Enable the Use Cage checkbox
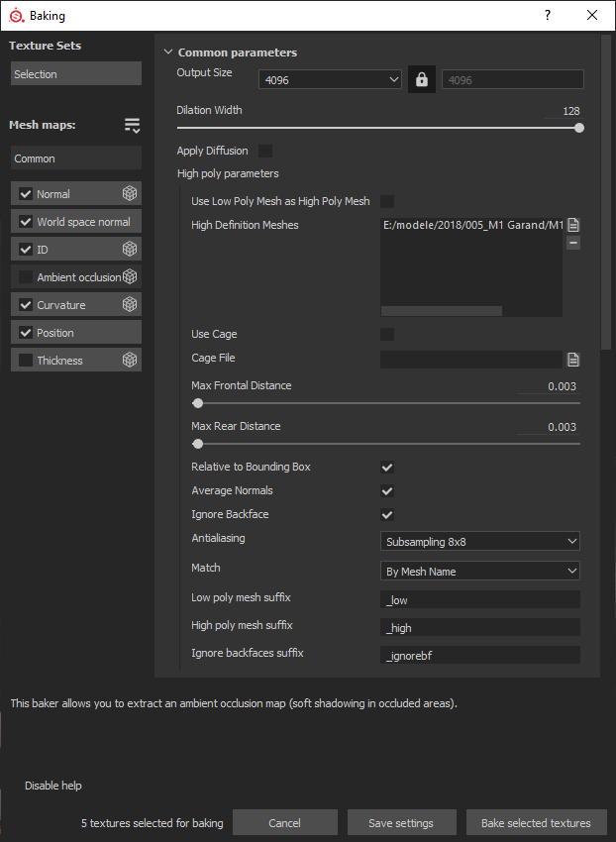This screenshot has width=616, height=842. pyautogui.click(x=387, y=334)
